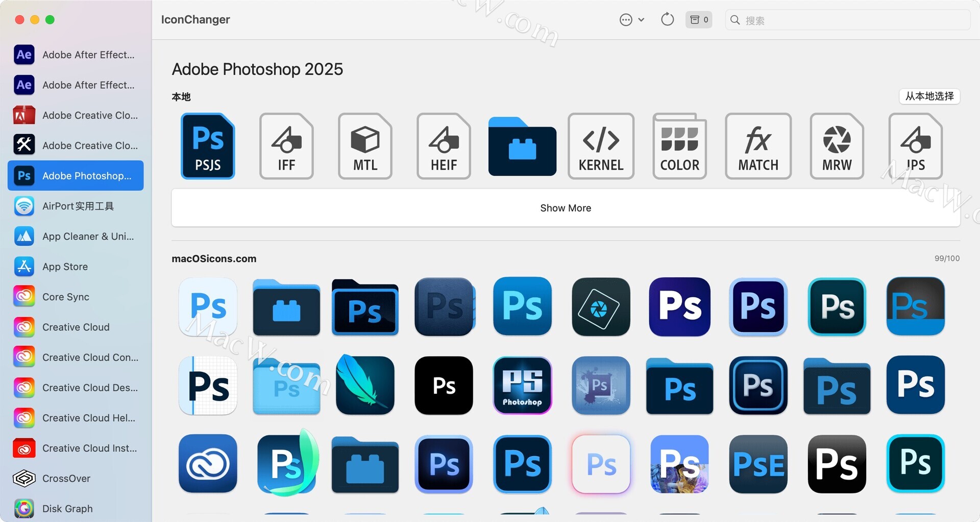Select the light white Ps icon thumbnail
Viewport: 980px width, 522px height.
pos(208,306)
